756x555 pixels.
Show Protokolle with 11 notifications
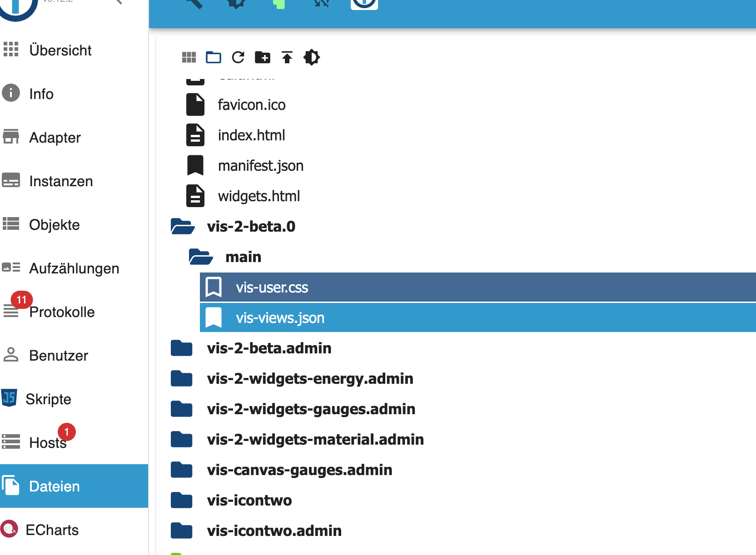pos(74,312)
